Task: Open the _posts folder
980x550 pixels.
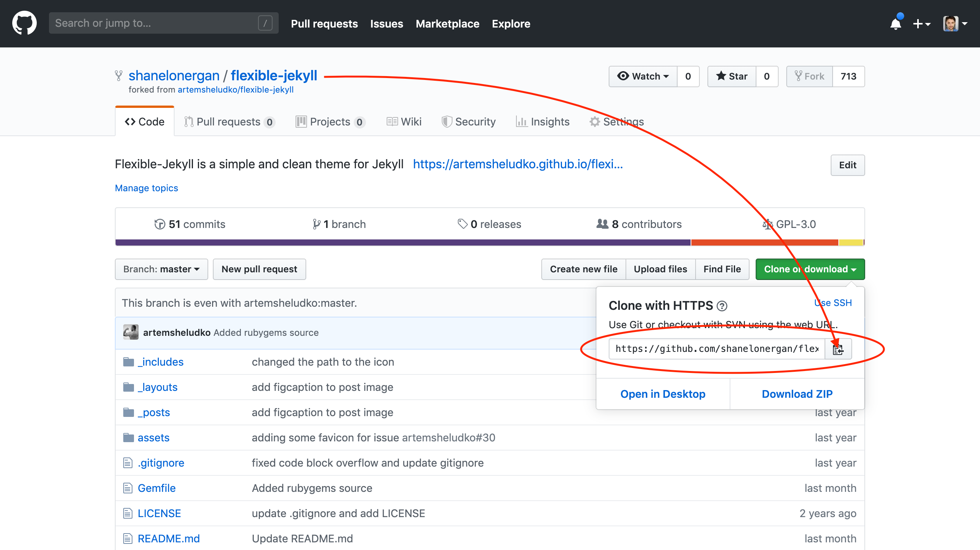Action: pyautogui.click(x=154, y=412)
